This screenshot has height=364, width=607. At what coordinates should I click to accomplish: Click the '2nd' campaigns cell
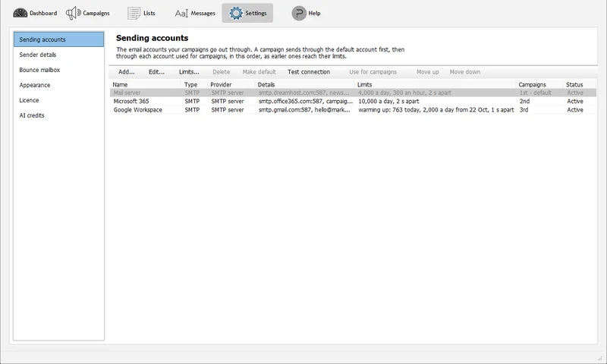(524, 102)
